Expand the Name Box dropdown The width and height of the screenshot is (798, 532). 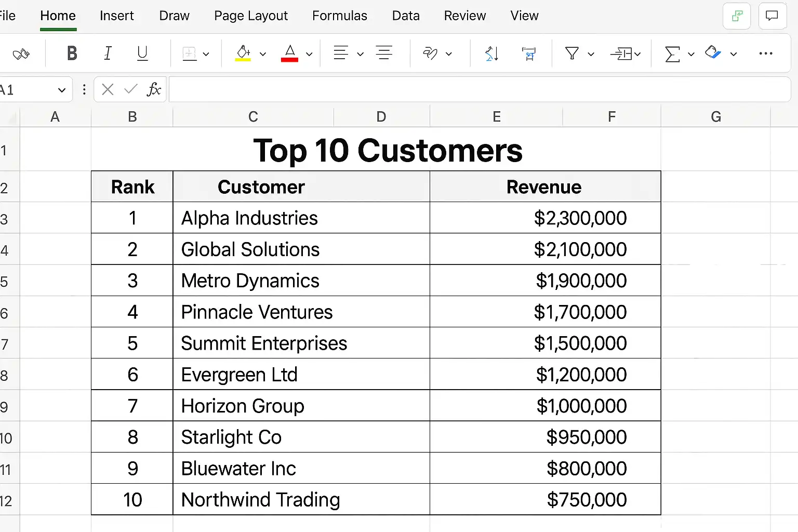click(x=62, y=90)
